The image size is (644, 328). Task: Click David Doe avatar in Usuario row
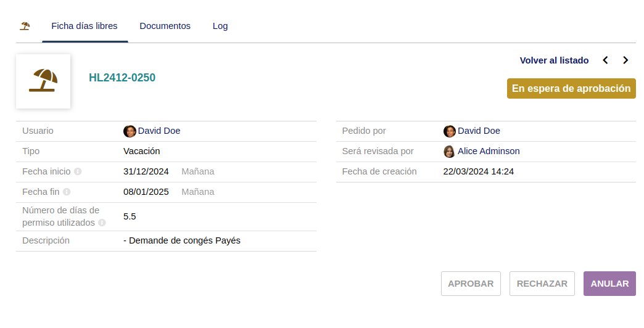click(x=130, y=131)
